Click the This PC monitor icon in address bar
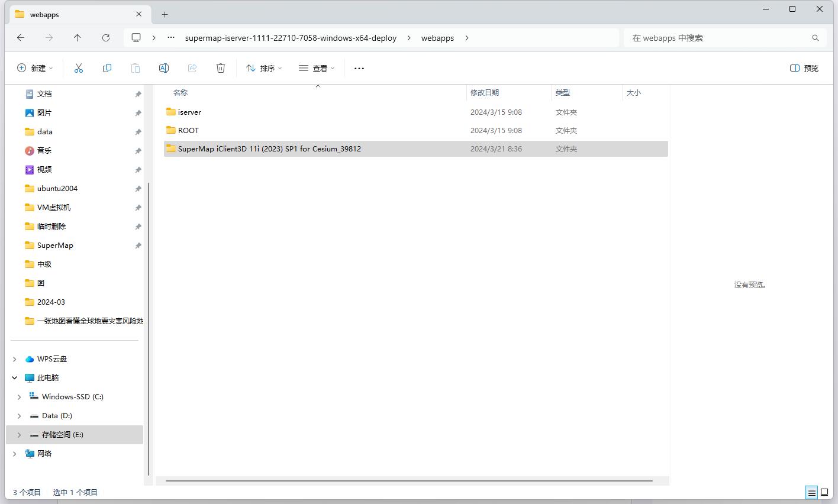This screenshot has height=504, width=838. [x=136, y=37]
